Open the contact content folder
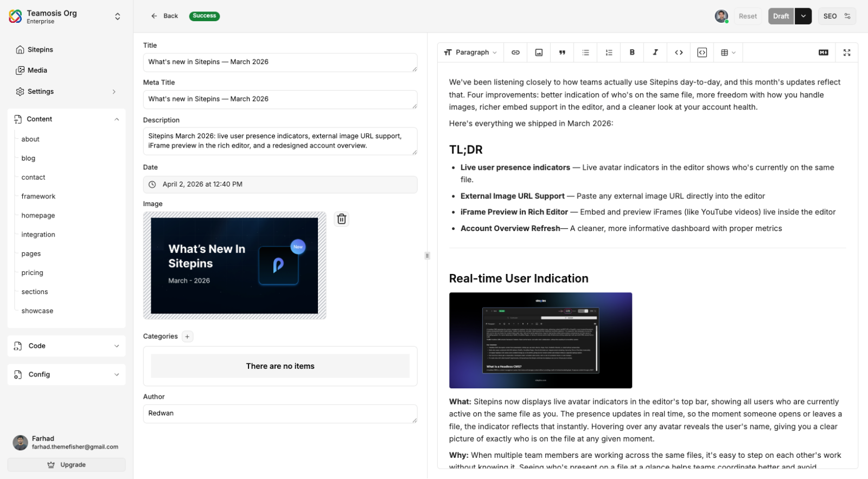 (x=33, y=177)
